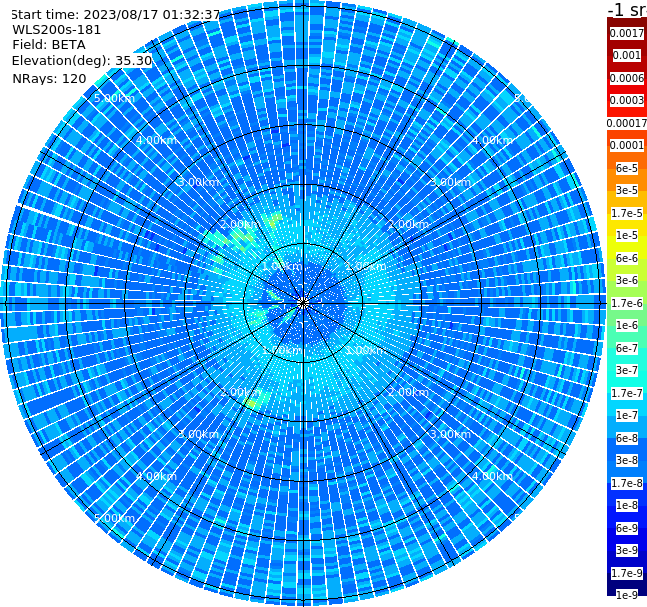The height and width of the screenshot is (607, 647).
Task: Select the 1.7e-6 colorbar label
Action: click(x=627, y=303)
